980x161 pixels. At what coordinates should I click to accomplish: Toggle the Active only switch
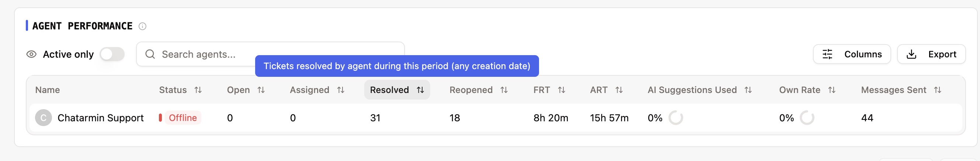click(x=112, y=54)
